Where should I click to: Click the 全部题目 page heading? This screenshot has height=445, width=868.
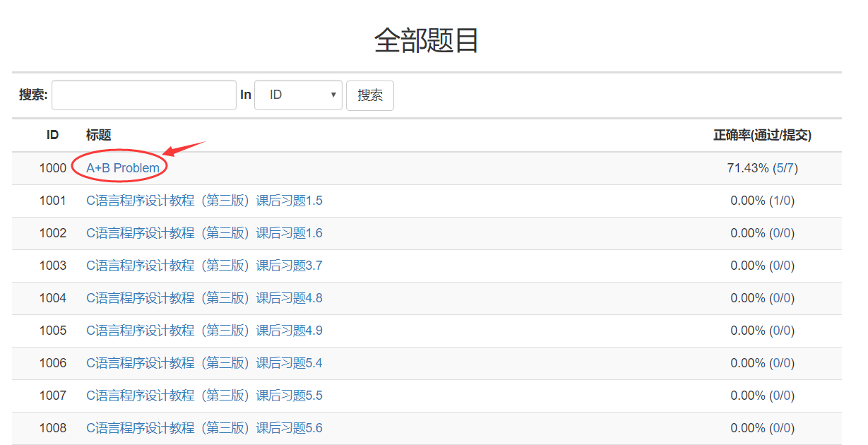point(427,40)
